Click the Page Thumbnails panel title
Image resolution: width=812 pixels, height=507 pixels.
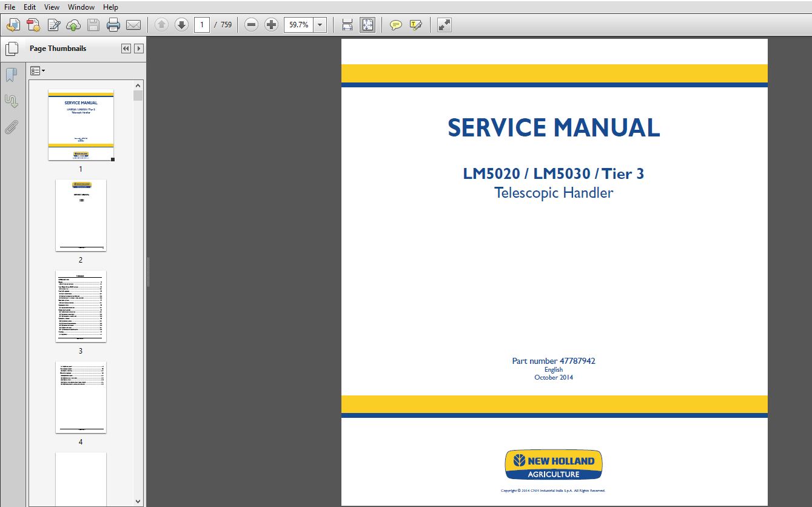click(x=58, y=49)
